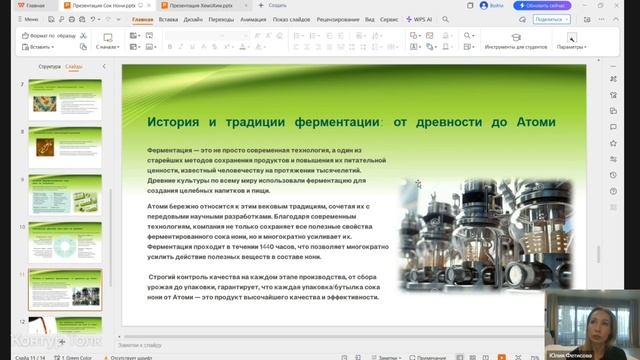Image resolution: width=640 pixels, height=360 pixels.
Task: Click Format Painter 'Формат по образцу'
Action: point(49,36)
